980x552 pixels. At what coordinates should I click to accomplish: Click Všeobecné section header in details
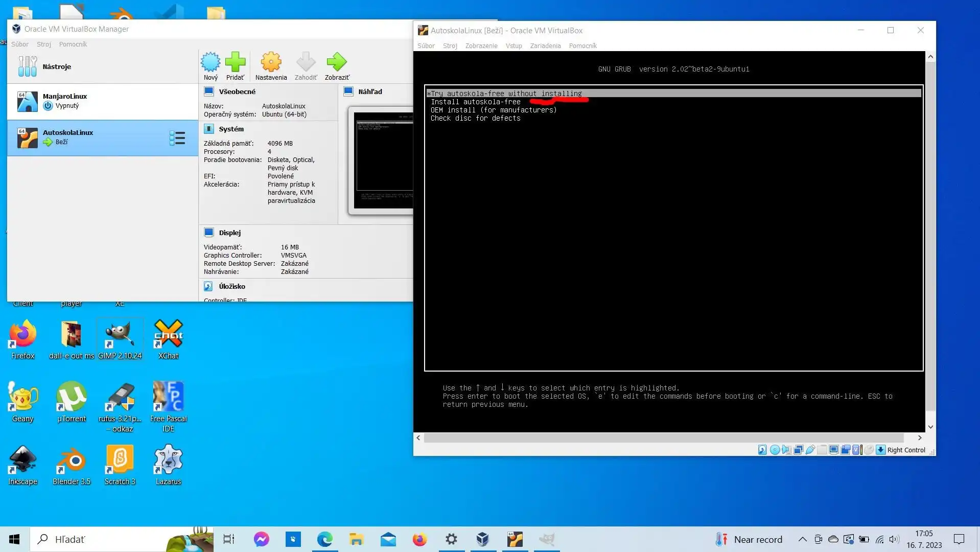(237, 91)
